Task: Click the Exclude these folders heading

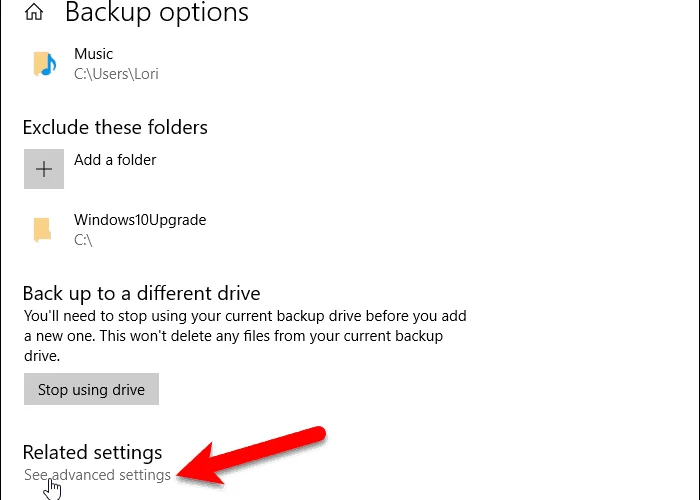Action: pos(115,127)
